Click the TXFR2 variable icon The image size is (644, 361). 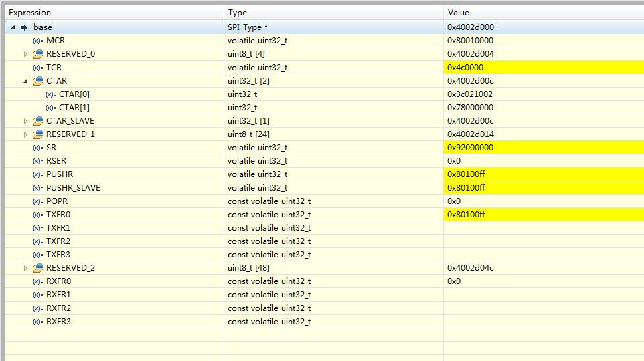pyautogui.click(x=37, y=241)
